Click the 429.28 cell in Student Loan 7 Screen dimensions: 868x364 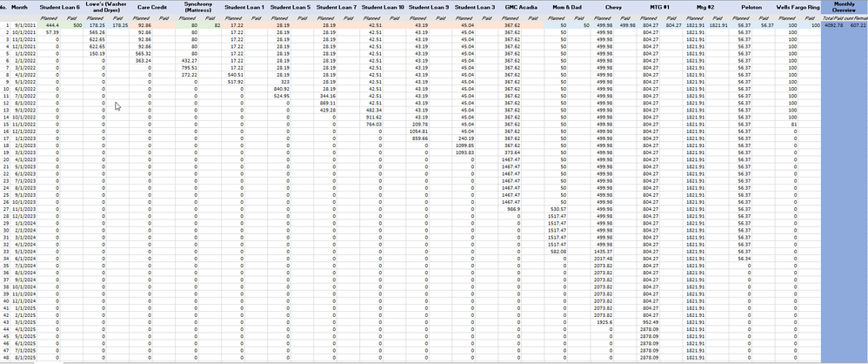click(x=325, y=110)
